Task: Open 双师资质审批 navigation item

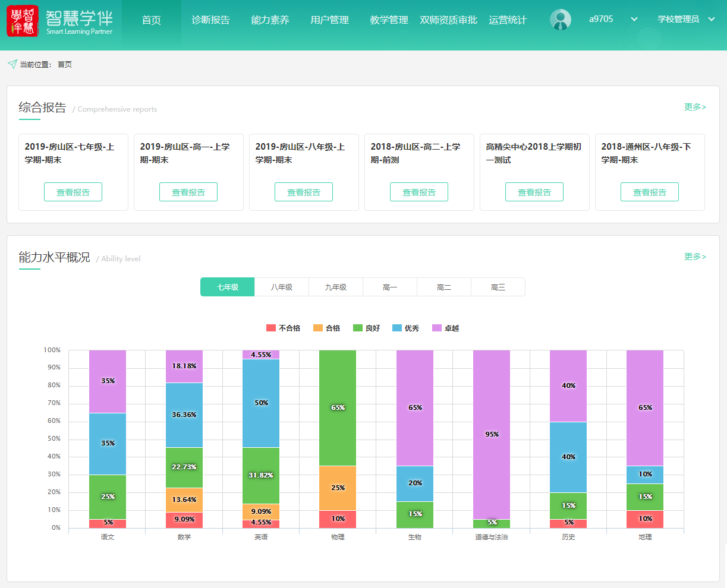Action: [x=448, y=20]
